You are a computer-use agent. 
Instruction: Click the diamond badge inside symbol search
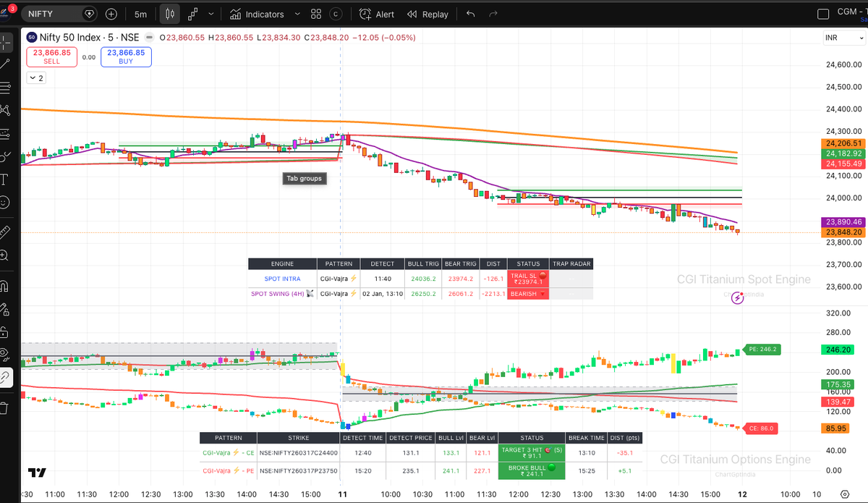pyautogui.click(x=89, y=14)
